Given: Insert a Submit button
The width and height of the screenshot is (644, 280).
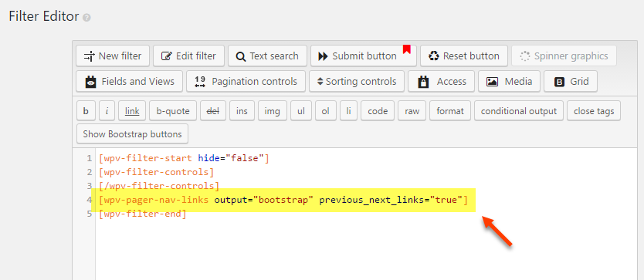Looking at the screenshot, I should 364,56.
